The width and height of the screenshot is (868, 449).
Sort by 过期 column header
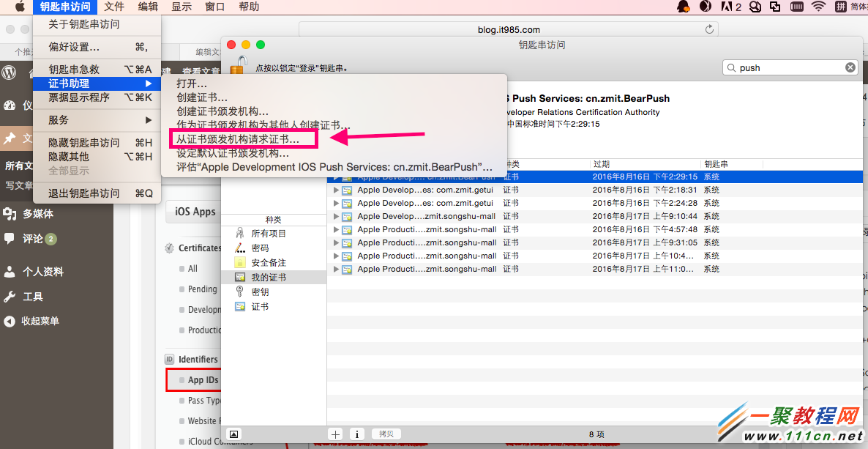[x=646, y=165]
